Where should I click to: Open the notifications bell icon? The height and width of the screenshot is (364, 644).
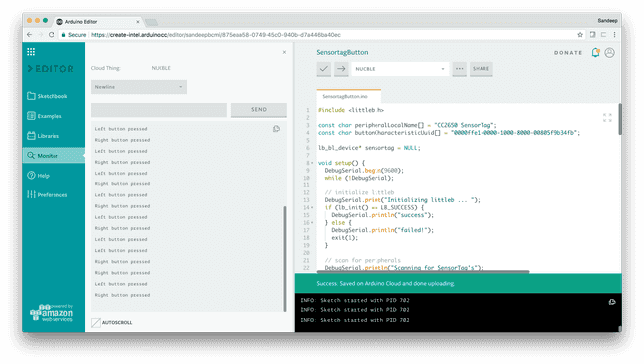(x=595, y=53)
